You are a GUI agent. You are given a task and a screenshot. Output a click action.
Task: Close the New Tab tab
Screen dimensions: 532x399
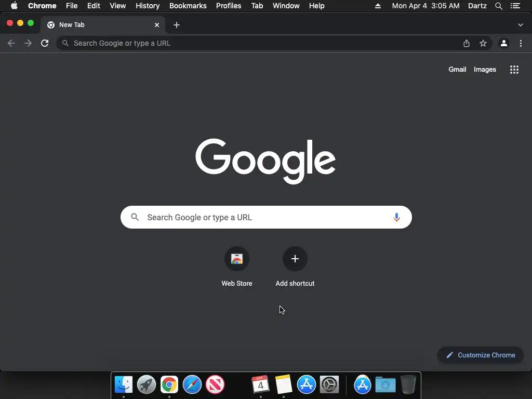(x=157, y=25)
